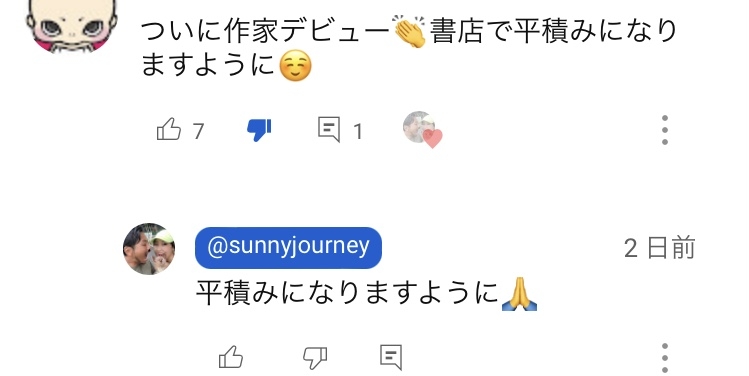
Task: Open reply icon on the top comment
Action: pos(329,129)
